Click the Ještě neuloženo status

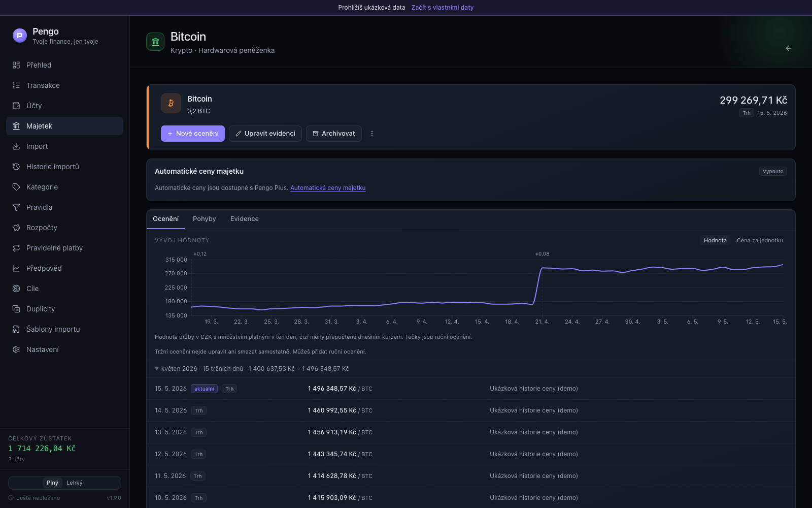click(34, 498)
